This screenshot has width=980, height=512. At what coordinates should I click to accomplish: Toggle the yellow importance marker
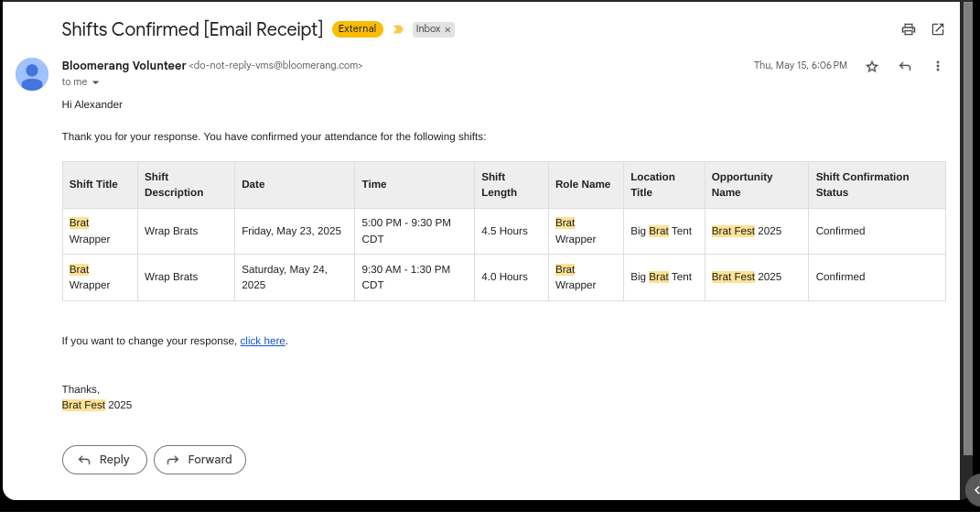click(x=398, y=29)
